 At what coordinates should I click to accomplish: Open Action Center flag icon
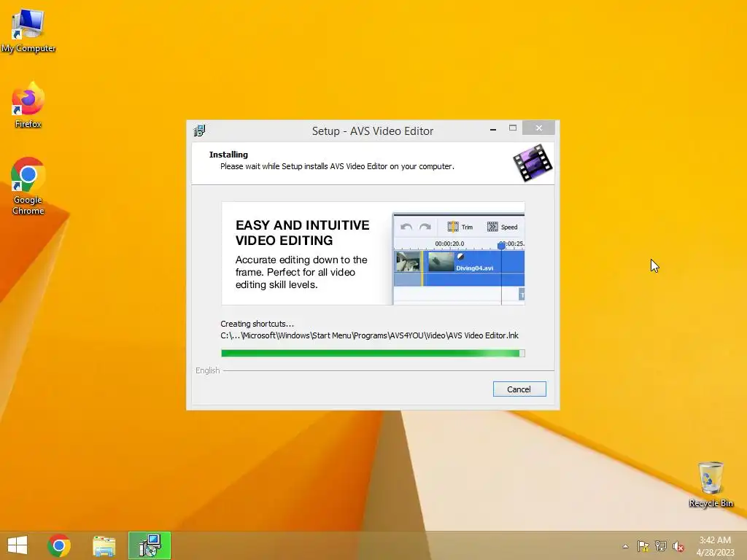[x=643, y=546]
